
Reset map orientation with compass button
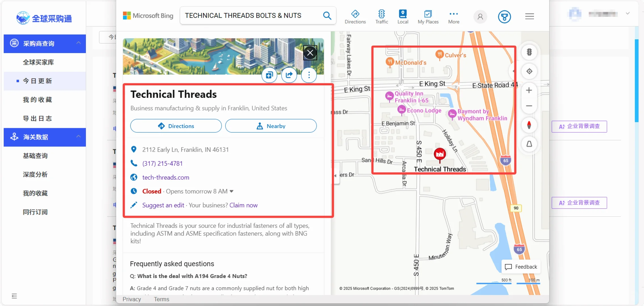pyautogui.click(x=529, y=125)
